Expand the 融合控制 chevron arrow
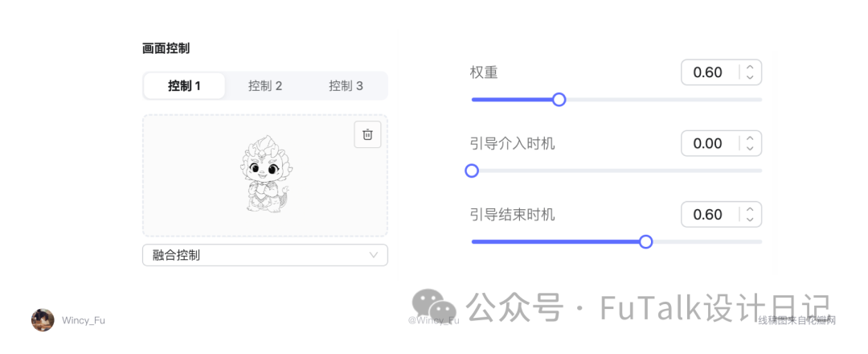 pyautogui.click(x=374, y=255)
